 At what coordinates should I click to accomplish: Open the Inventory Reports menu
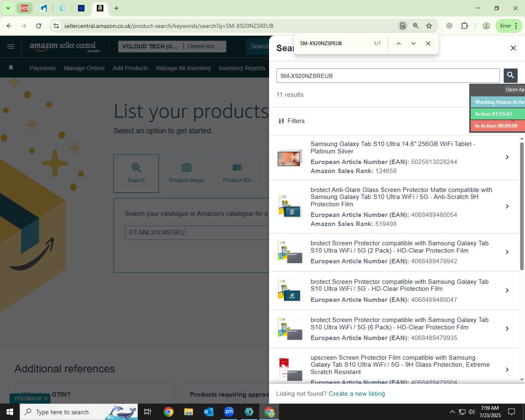coord(242,68)
